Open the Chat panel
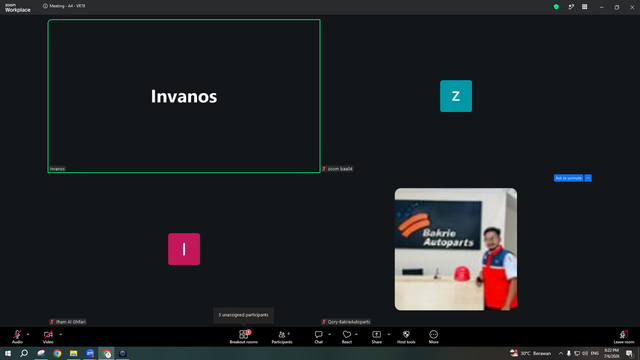Viewport: 640px width, 360px height. tap(318, 337)
